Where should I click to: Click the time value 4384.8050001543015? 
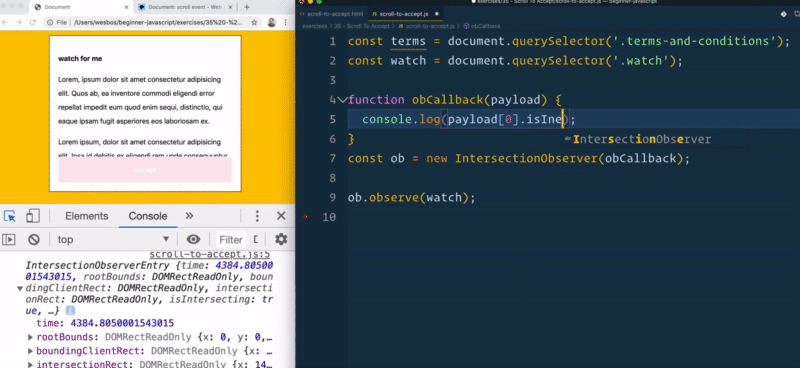(122, 324)
